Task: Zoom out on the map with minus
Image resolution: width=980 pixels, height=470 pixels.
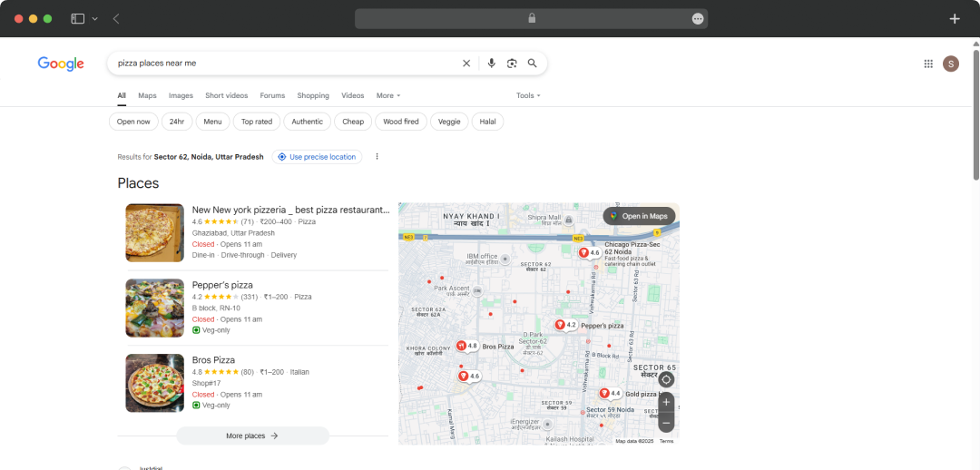Action: click(x=666, y=423)
